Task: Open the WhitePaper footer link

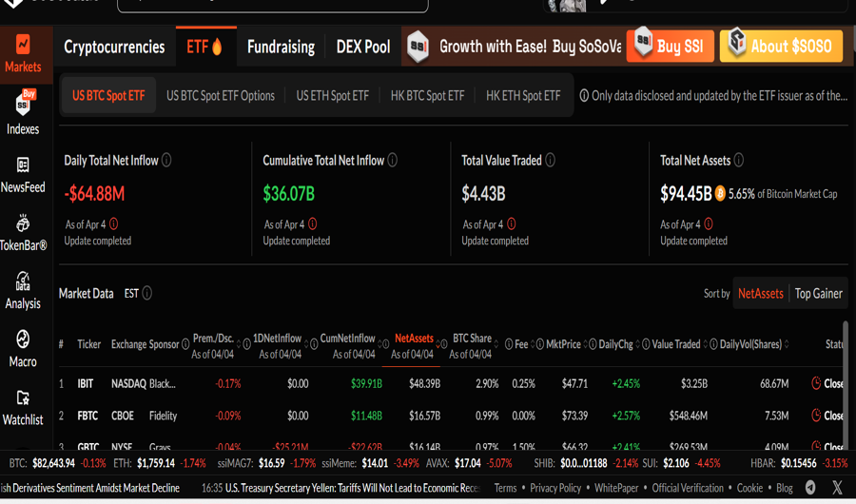Action: (616, 488)
